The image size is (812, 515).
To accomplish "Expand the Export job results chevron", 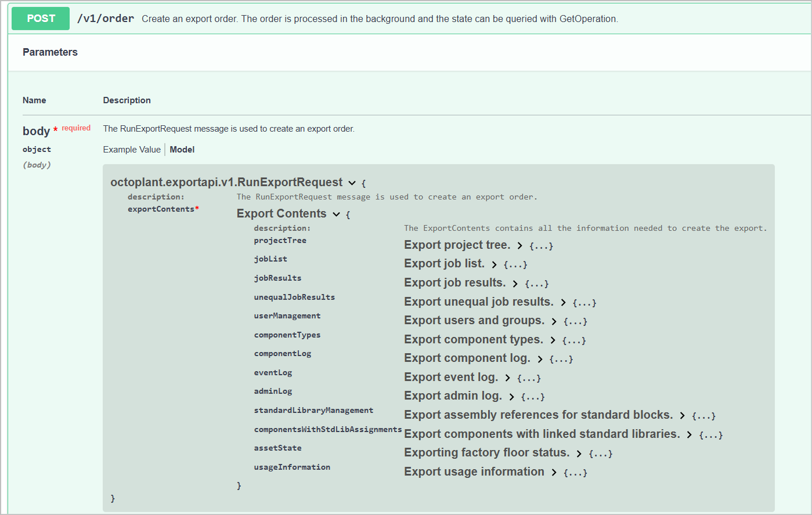I will [515, 284].
